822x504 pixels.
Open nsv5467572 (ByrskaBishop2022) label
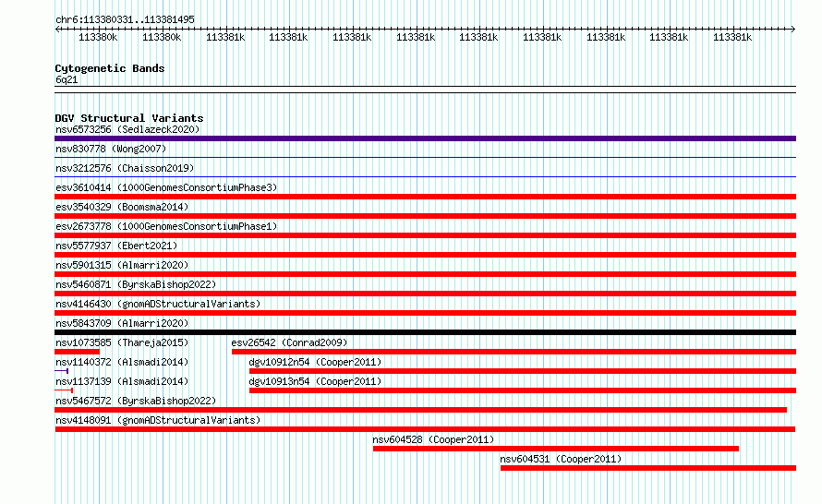pos(136,401)
